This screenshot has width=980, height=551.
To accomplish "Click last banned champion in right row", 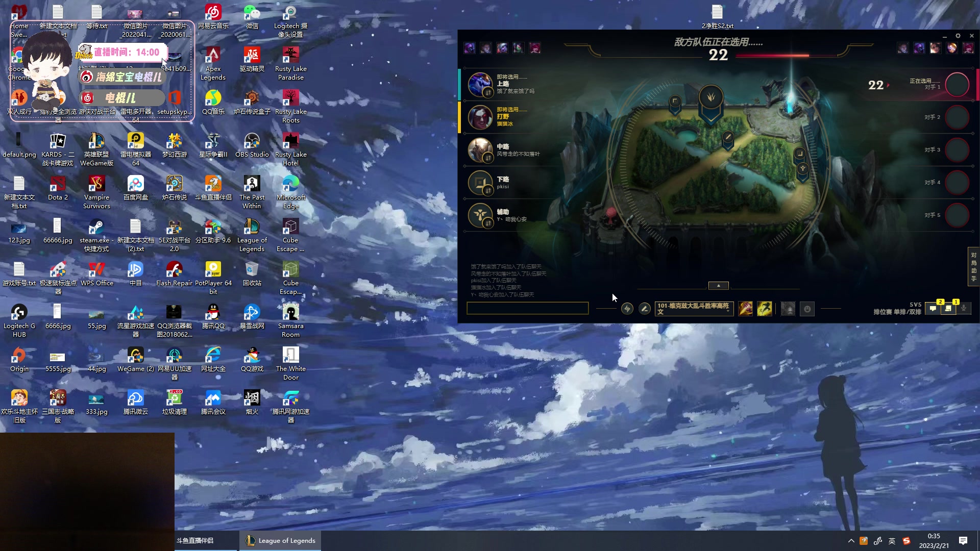I will (x=968, y=48).
